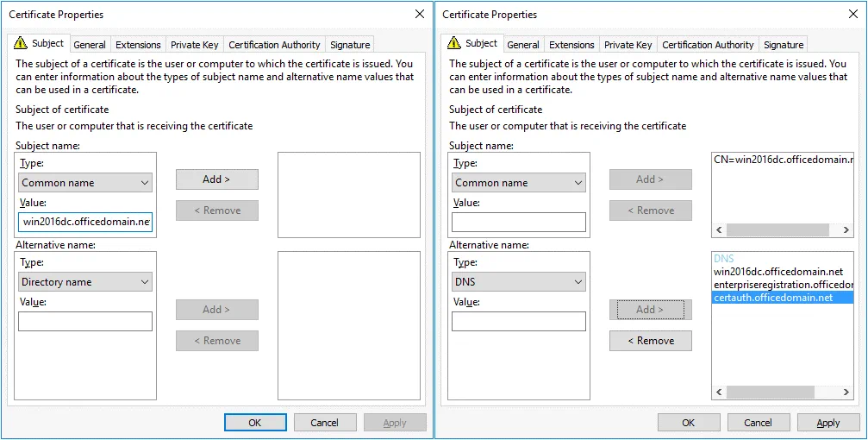Image resolution: width=868 pixels, height=440 pixels.
Task: Open the Signature tab in left dialog
Action: tap(350, 45)
